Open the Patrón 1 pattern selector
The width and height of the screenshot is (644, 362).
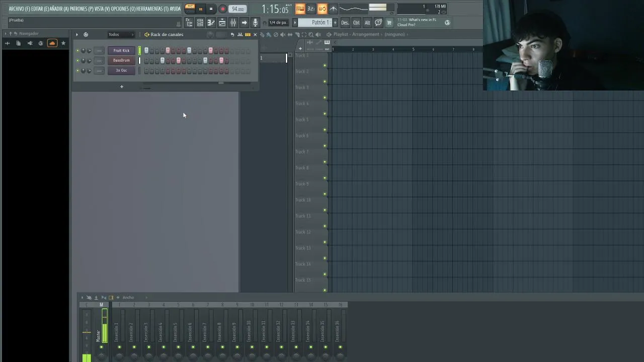(315, 22)
